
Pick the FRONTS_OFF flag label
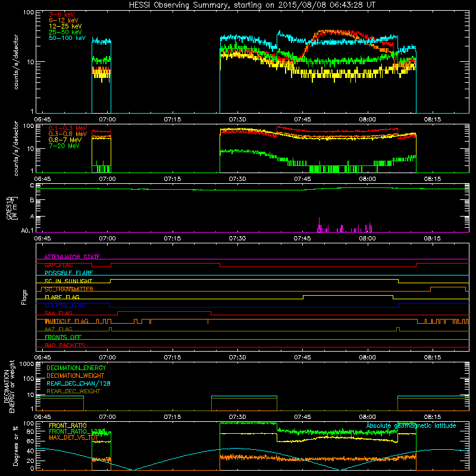63,337
